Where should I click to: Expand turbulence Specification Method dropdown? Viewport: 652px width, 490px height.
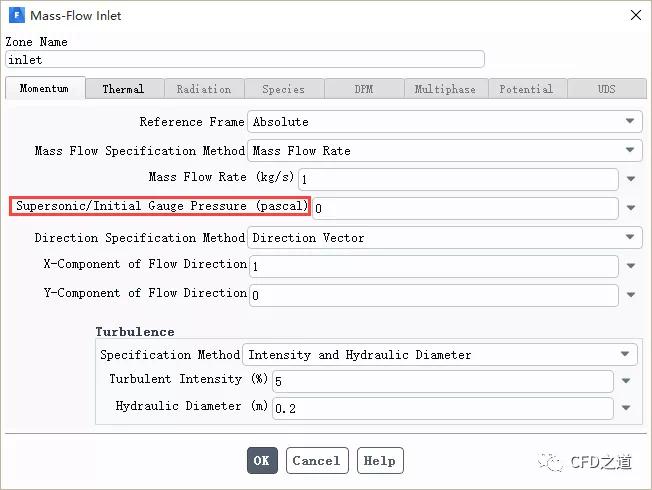click(x=440, y=354)
